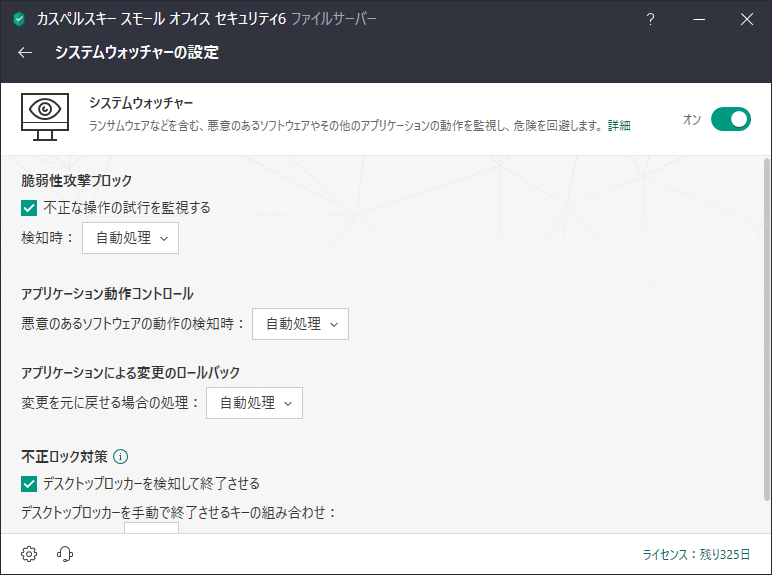Go back using the arrow icon
The height and width of the screenshot is (575, 772).
25,52
